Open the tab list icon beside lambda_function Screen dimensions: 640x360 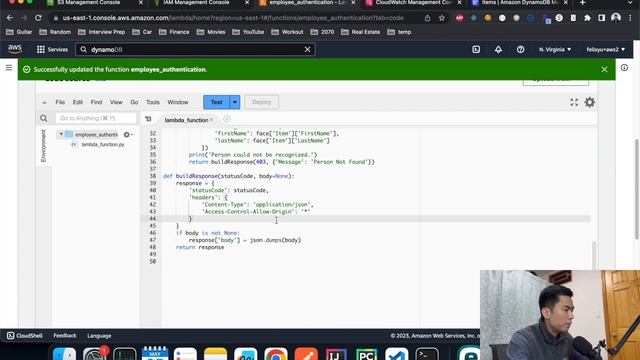click(x=148, y=119)
